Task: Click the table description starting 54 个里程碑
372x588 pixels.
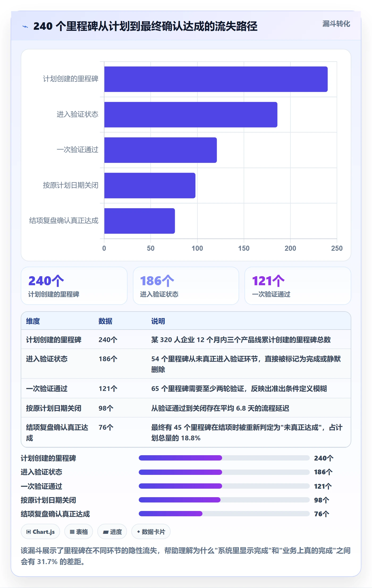Action: tap(246, 364)
